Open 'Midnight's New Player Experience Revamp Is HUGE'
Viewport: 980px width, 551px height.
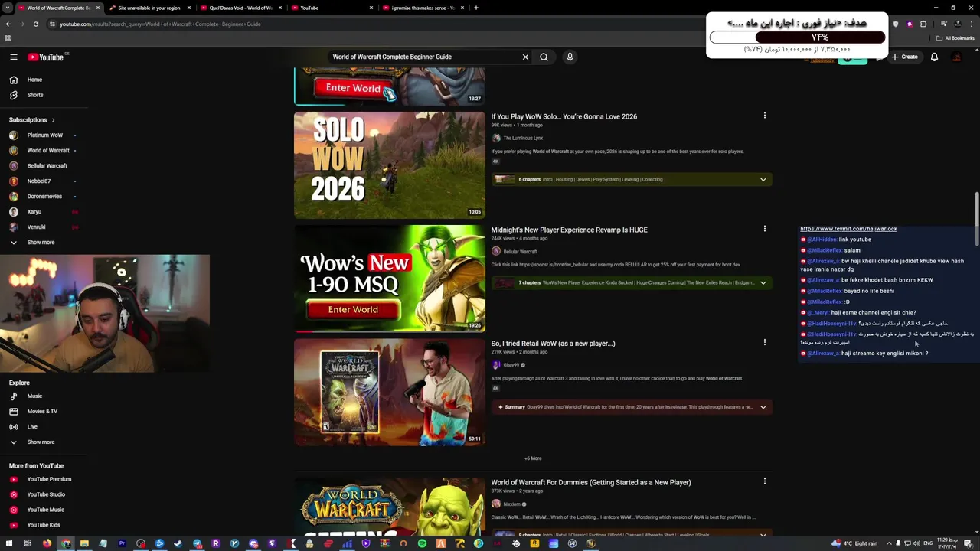tap(570, 230)
